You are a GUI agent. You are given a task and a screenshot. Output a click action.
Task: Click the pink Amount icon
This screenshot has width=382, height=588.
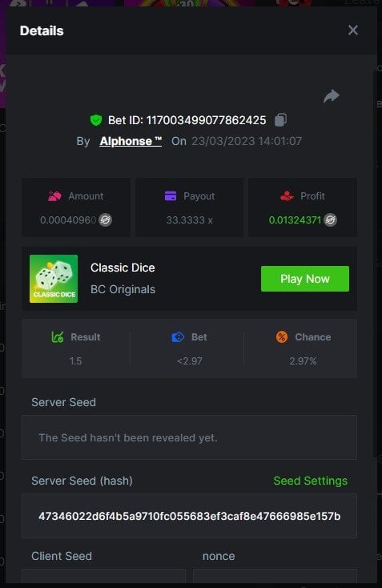[x=54, y=195]
